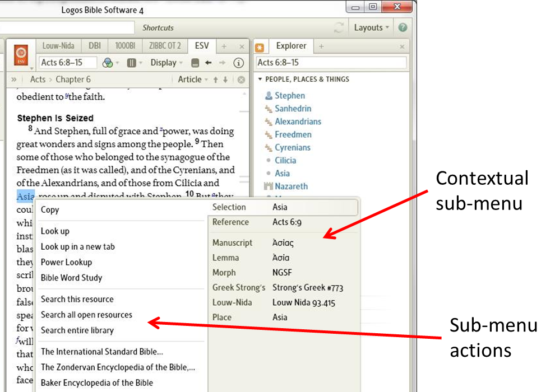Select the Morph NGSF row

pos(283,273)
